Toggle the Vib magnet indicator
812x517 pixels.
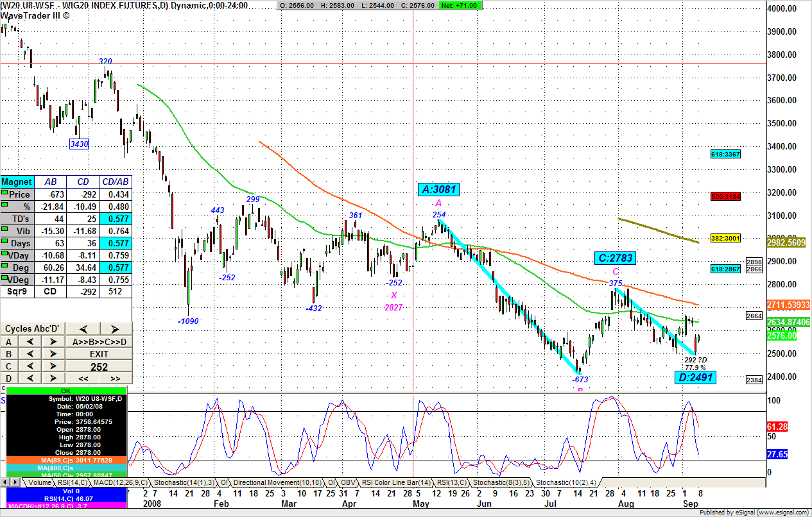(4, 228)
